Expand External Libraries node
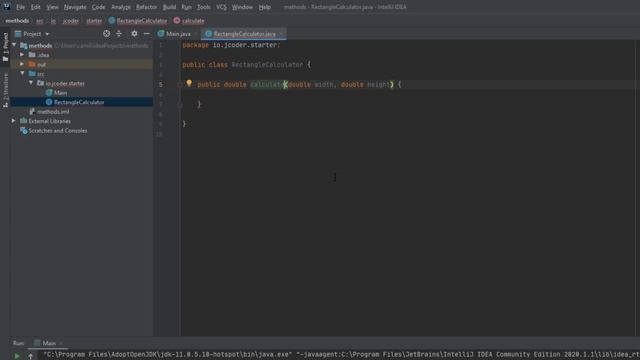 (x=14, y=121)
